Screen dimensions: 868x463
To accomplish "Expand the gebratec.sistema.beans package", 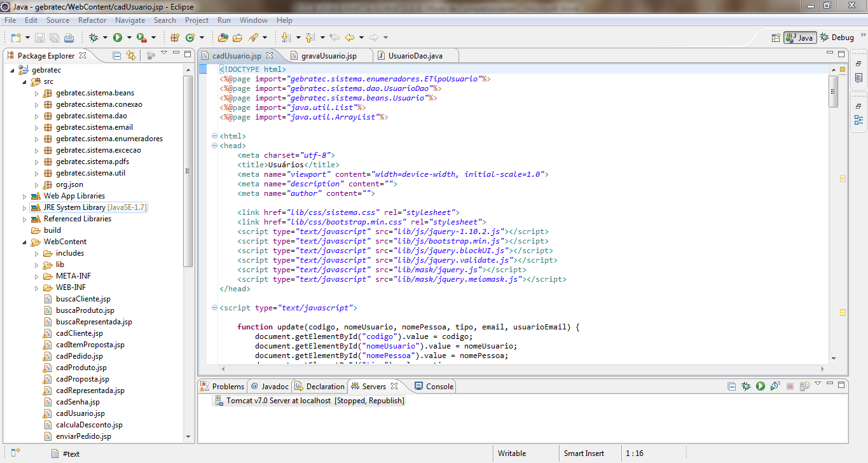I will 37,93.
